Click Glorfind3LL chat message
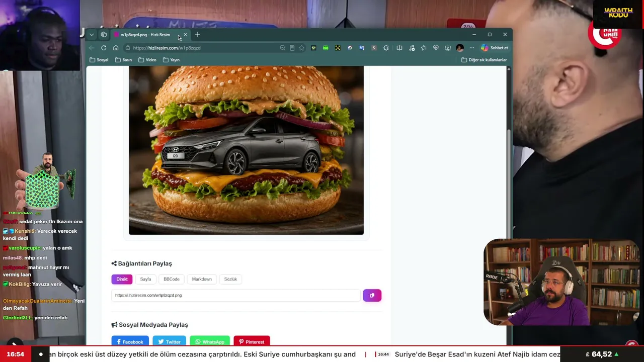 pos(35,318)
